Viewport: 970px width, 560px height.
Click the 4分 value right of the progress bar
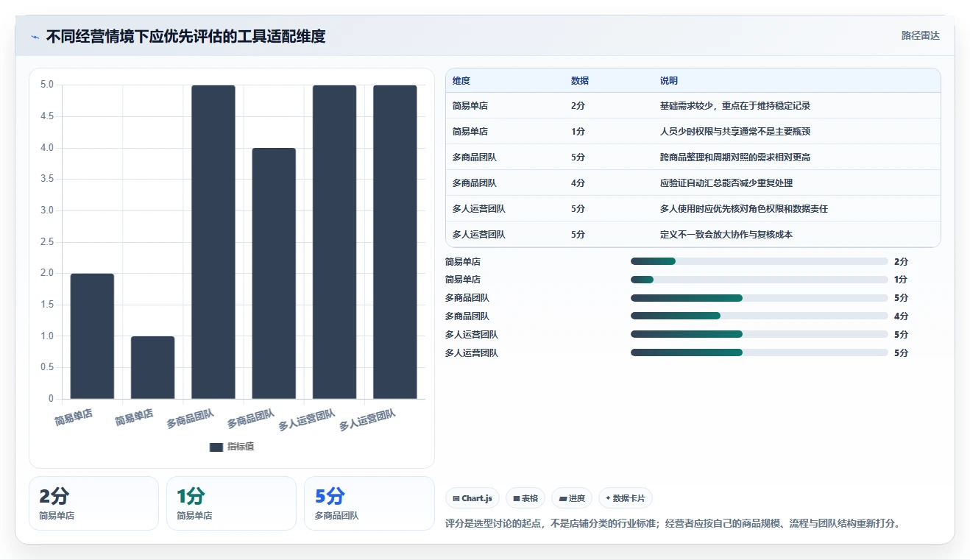(901, 316)
